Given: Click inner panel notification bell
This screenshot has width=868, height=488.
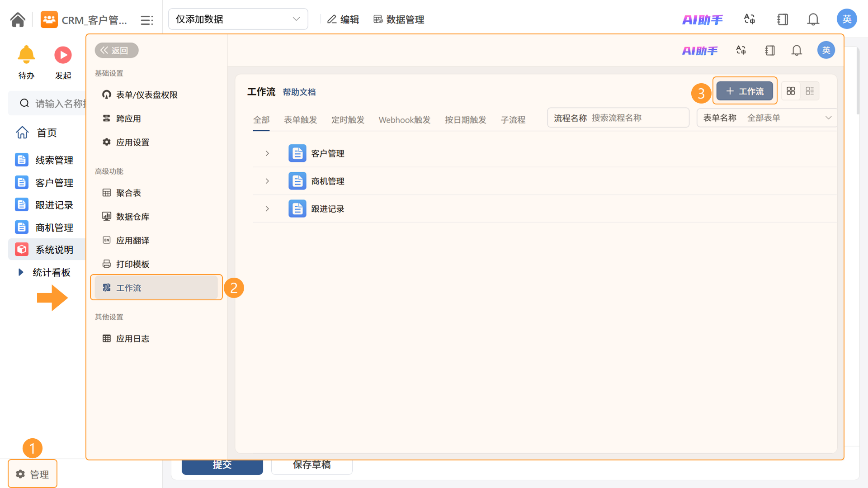Looking at the screenshot, I should (797, 50).
